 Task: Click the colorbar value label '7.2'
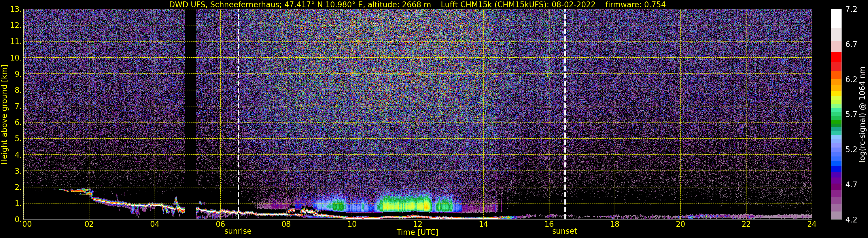tap(851, 10)
